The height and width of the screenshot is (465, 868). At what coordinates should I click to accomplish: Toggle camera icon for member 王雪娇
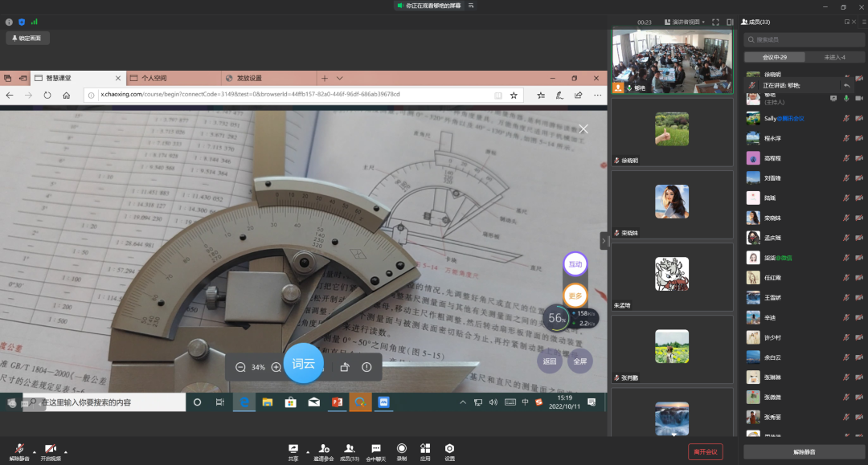click(858, 297)
